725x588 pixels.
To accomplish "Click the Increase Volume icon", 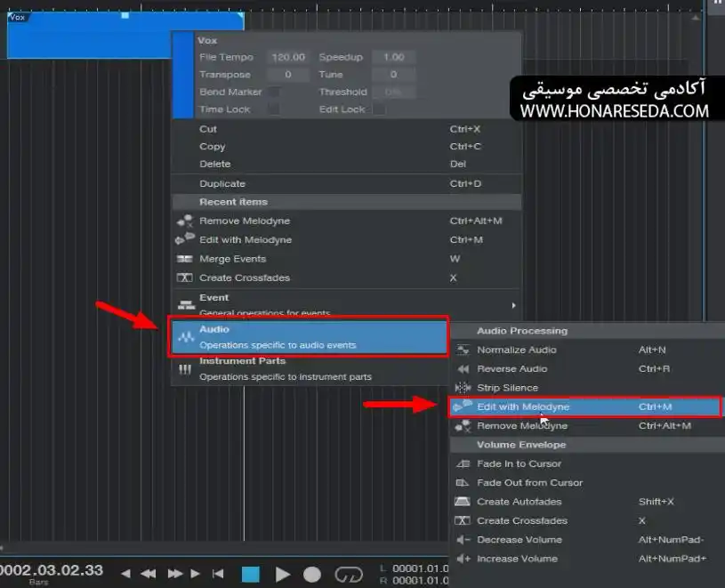I will tap(463, 559).
